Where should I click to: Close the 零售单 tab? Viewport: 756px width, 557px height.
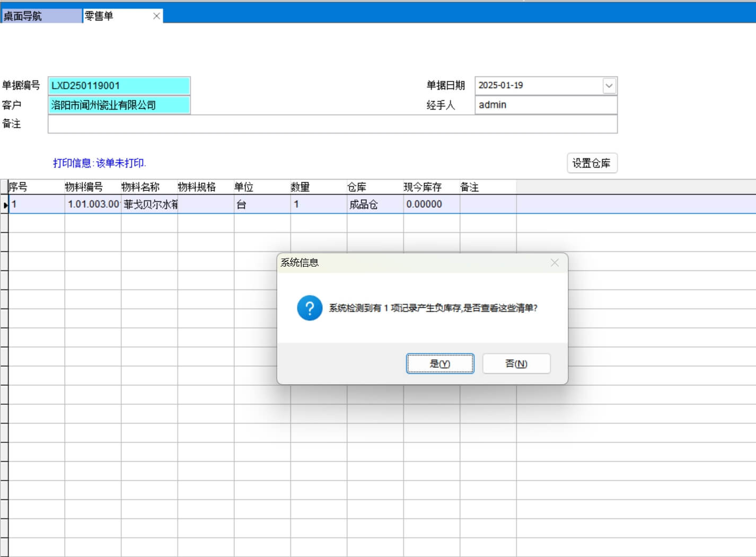[156, 16]
